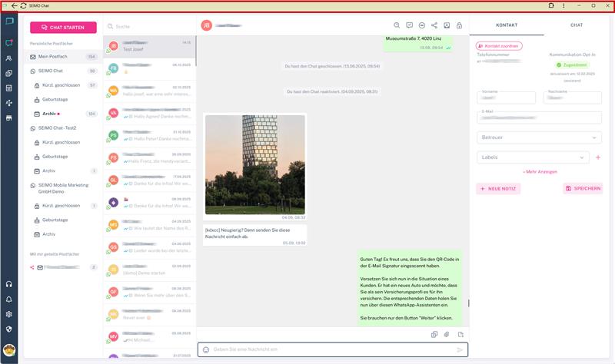615x364 pixels.
Task: Open the Labels dropdown
Action: (x=533, y=157)
